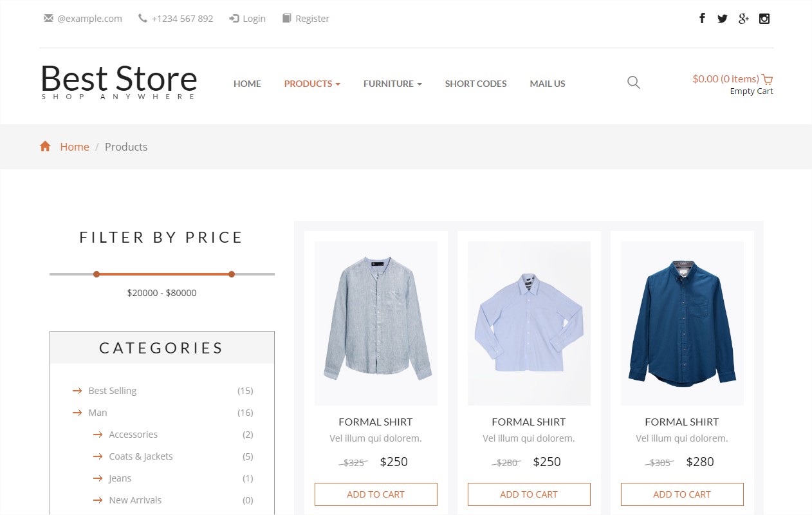Click the right price slider handle
The height and width of the screenshot is (515, 812).
tap(232, 274)
